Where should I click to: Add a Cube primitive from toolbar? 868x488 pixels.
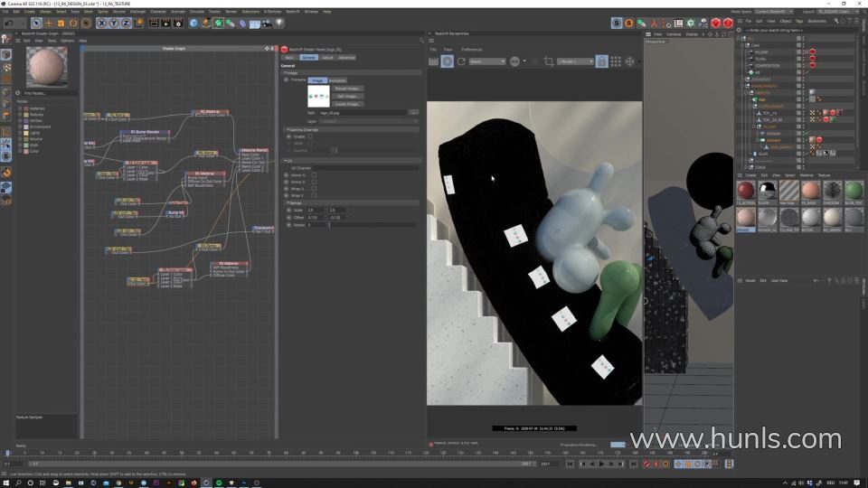click(x=193, y=23)
